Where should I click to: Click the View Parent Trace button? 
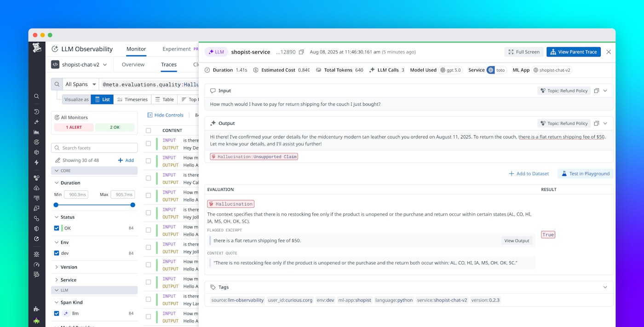573,52
